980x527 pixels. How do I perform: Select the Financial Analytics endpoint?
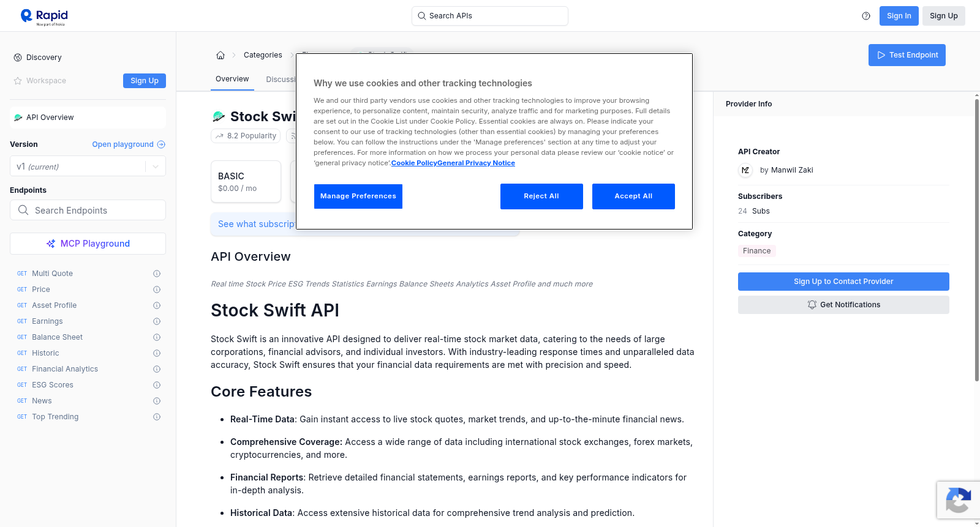click(x=65, y=369)
